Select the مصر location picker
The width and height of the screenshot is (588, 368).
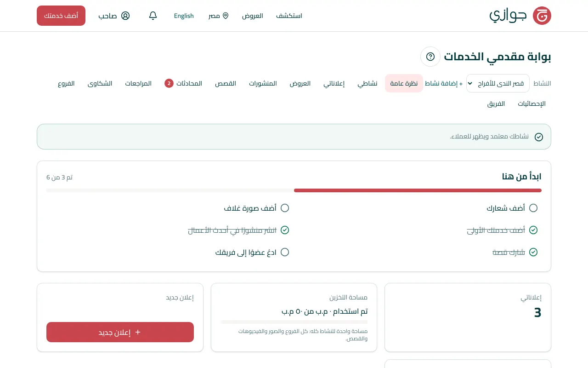point(219,16)
